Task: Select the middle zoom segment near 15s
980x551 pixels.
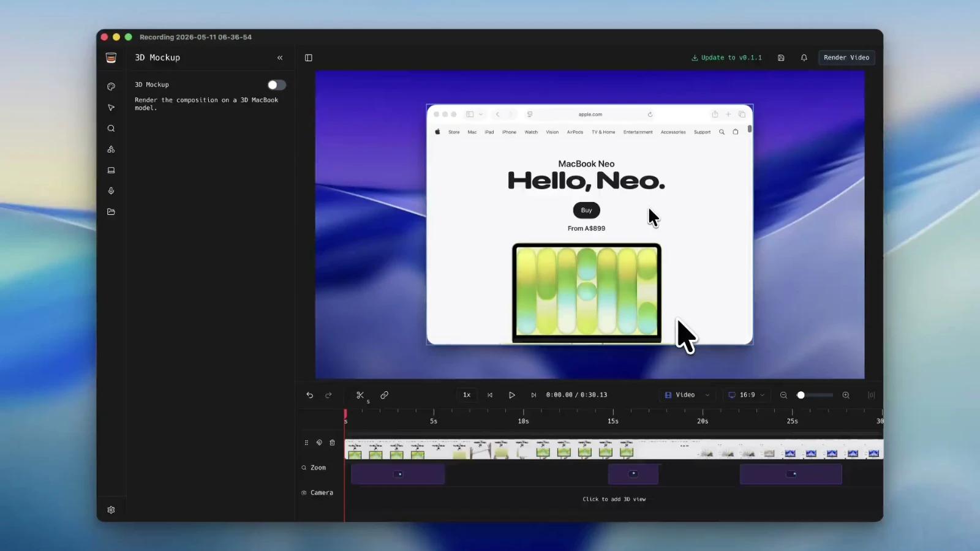Action: (633, 474)
